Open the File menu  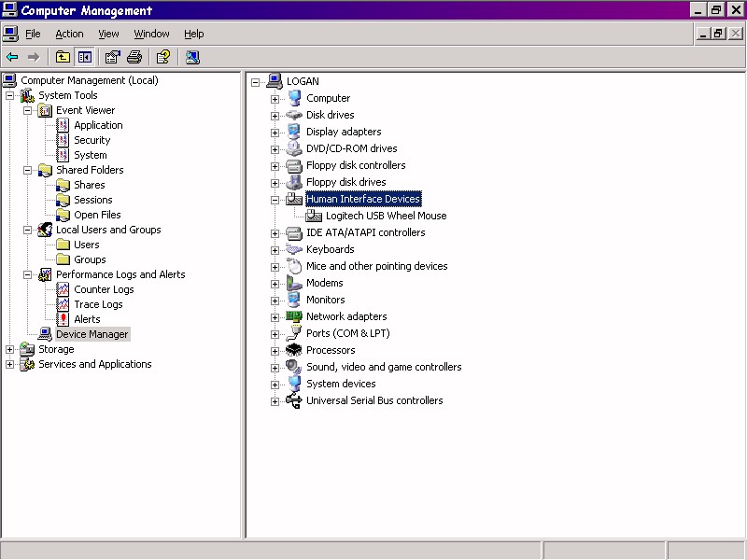tap(33, 34)
